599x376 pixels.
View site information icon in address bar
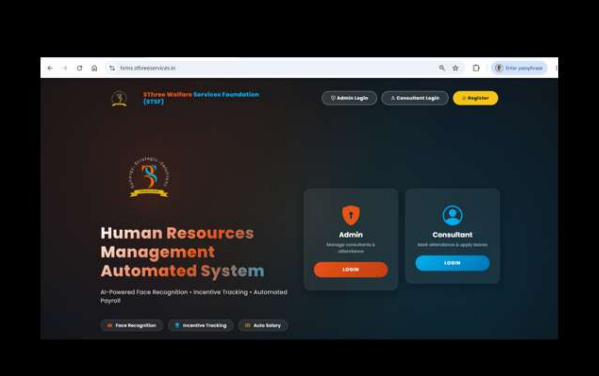[x=112, y=68]
